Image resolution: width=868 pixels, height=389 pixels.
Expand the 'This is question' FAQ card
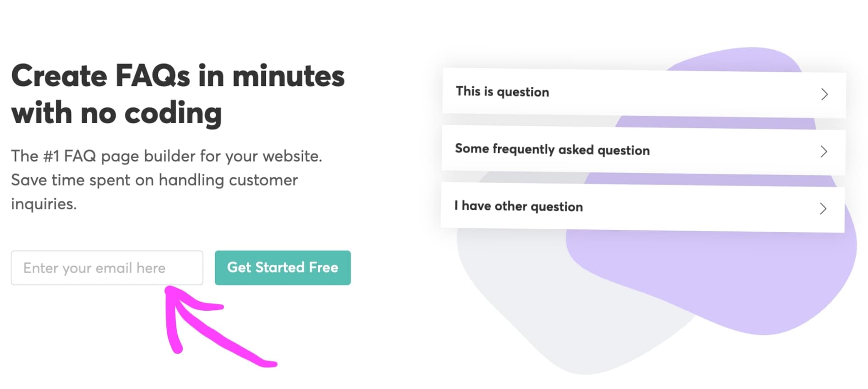tap(644, 93)
